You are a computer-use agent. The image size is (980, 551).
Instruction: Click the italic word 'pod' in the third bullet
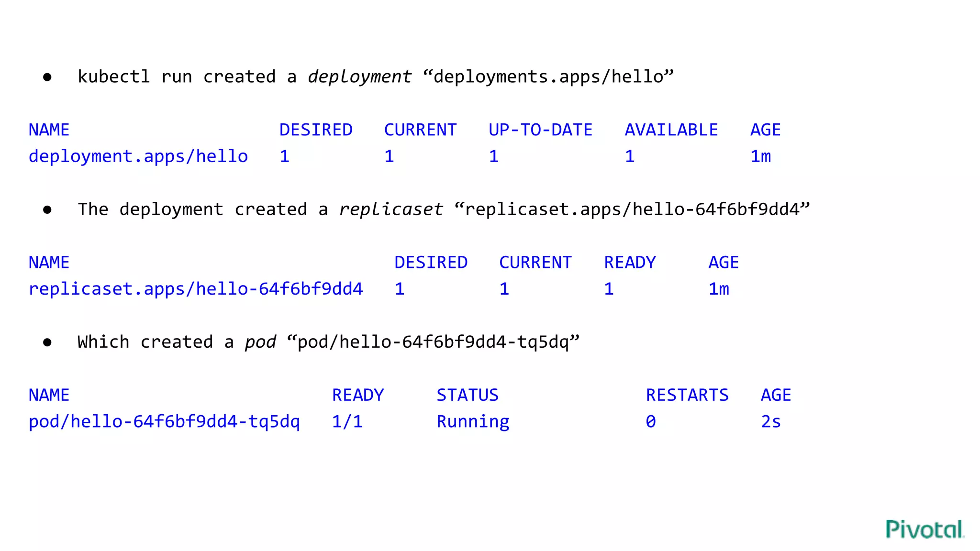(260, 342)
